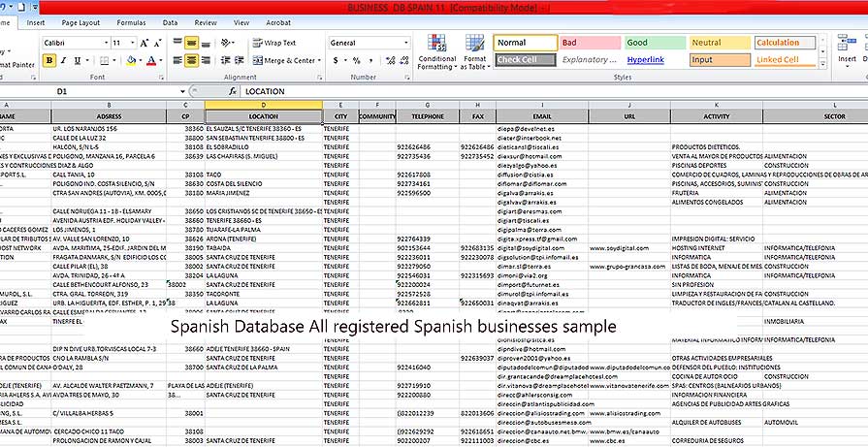
Task: Open Alignment group dialog launcher
Action: point(319,78)
